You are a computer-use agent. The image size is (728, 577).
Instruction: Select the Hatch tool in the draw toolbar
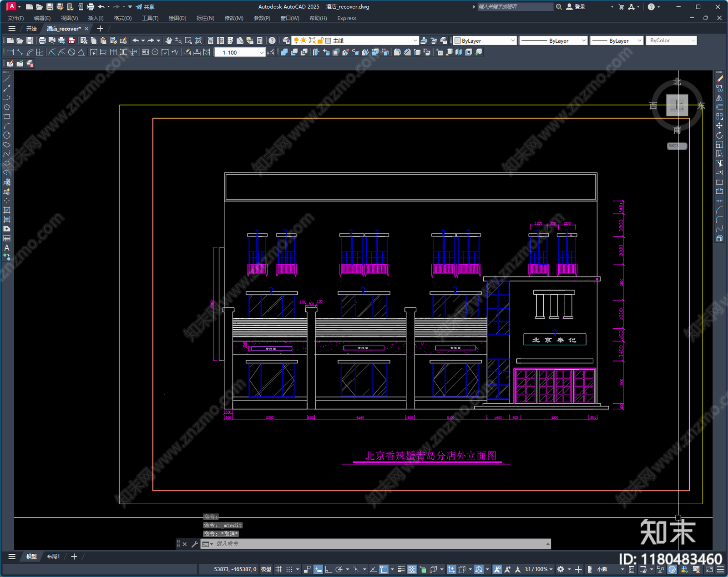[x=7, y=210]
